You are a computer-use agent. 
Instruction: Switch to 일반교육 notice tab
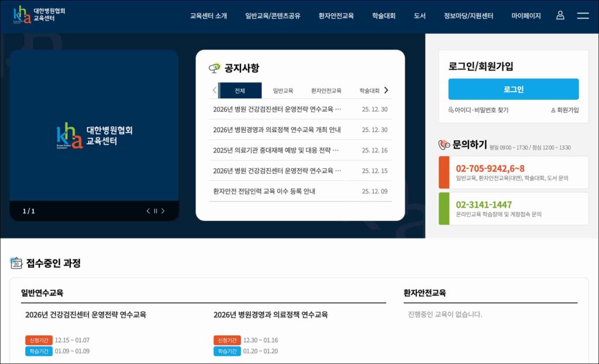pyautogui.click(x=283, y=91)
